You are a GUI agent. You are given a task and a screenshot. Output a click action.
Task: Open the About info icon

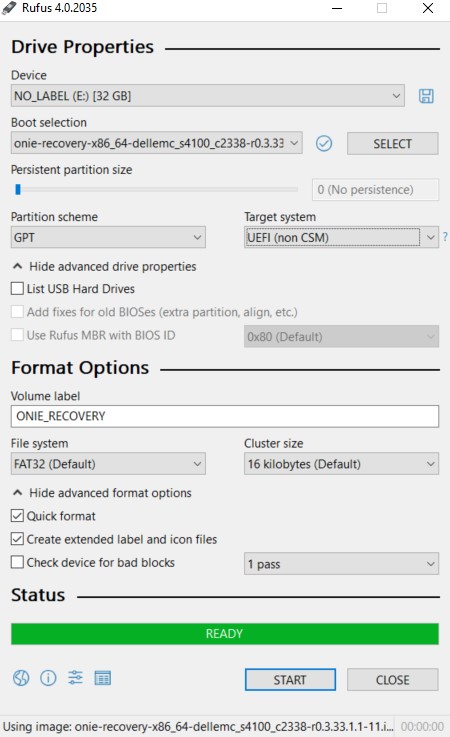[x=48, y=678]
